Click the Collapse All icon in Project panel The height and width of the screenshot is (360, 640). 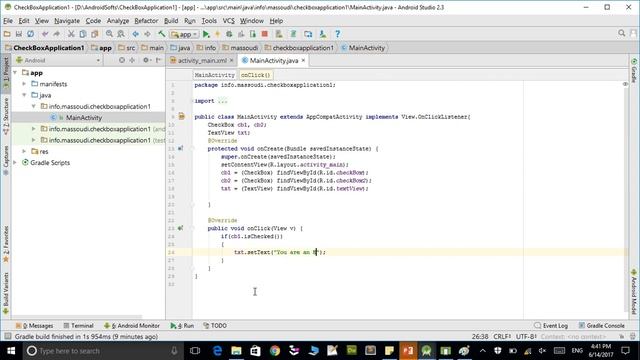click(x=132, y=60)
